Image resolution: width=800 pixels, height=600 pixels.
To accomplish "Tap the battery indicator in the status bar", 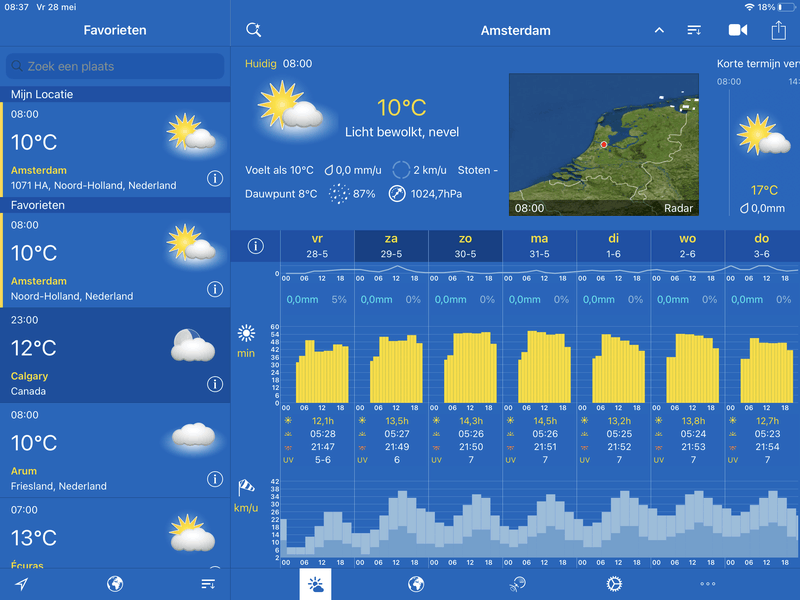I will pyautogui.click(x=786, y=7).
